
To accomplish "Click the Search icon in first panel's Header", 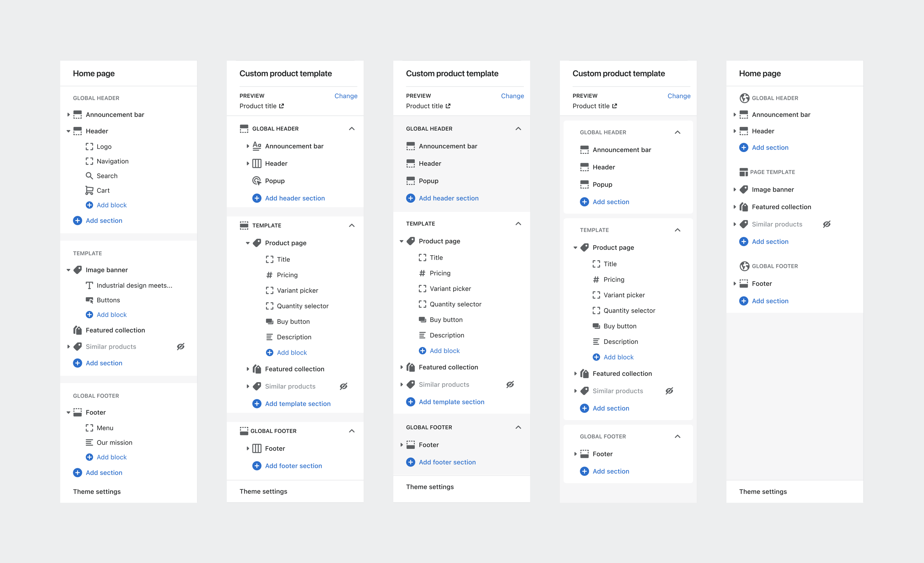I will (x=89, y=176).
